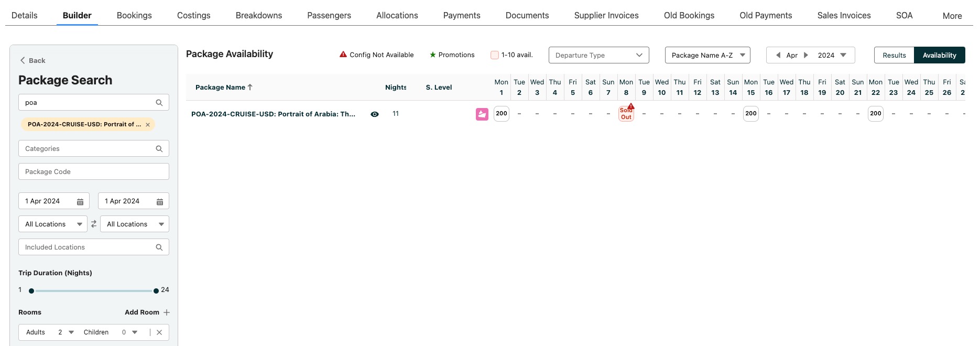Advance to the next month arrow
Image resolution: width=980 pixels, height=346 pixels.
(806, 55)
